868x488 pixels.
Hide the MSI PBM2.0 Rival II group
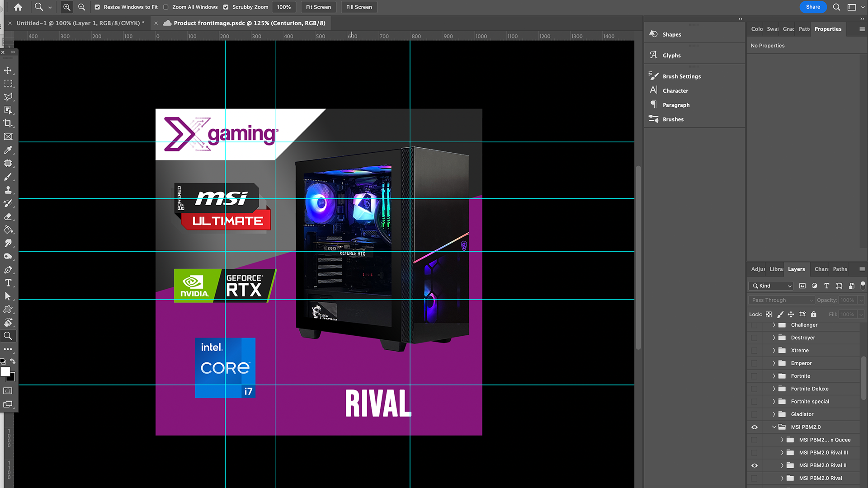[755, 465]
